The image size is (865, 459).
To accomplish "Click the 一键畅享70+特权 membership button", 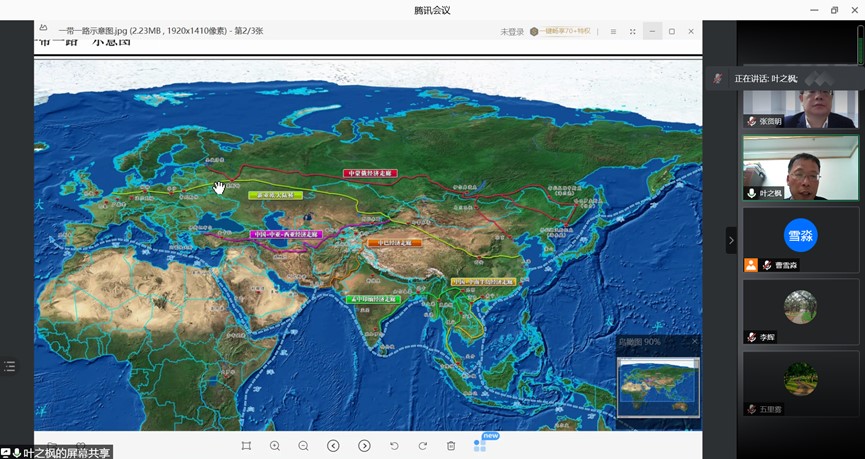I will pos(561,32).
